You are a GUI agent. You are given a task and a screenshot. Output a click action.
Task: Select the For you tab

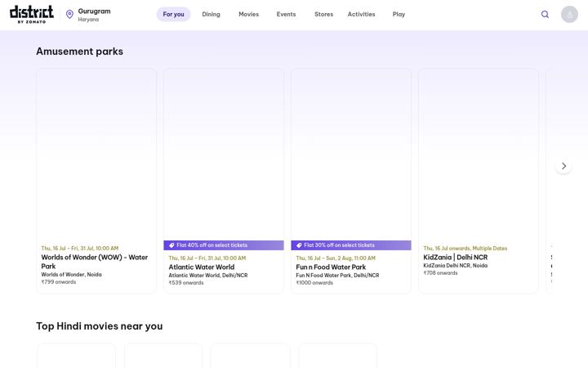(x=173, y=14)
